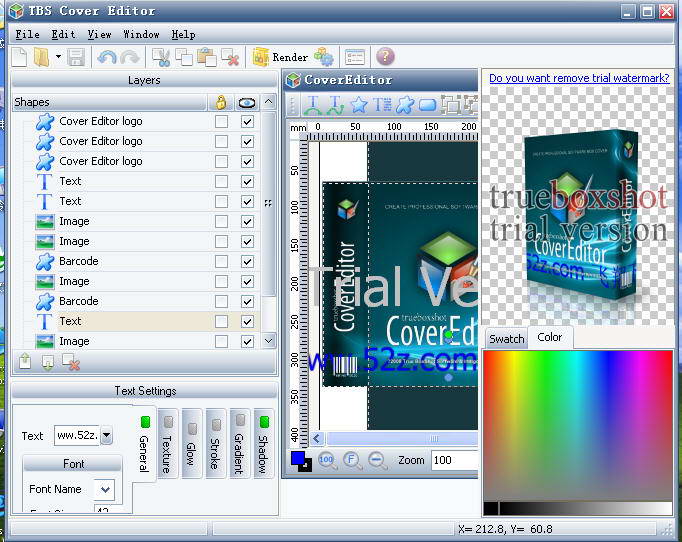Lock the highlighted Text layer
This screenshot has width=682, height=542.
[x=221, y=321]
